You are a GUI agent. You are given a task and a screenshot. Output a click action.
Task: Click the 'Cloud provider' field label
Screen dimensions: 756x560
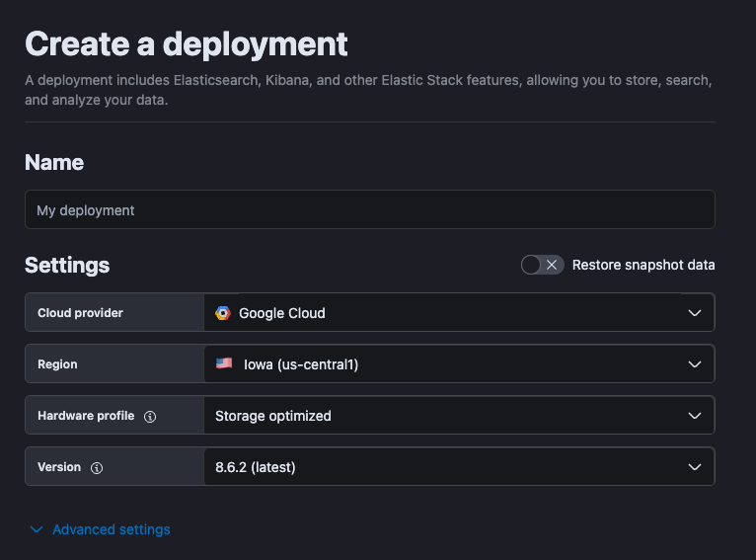[80, 313]
